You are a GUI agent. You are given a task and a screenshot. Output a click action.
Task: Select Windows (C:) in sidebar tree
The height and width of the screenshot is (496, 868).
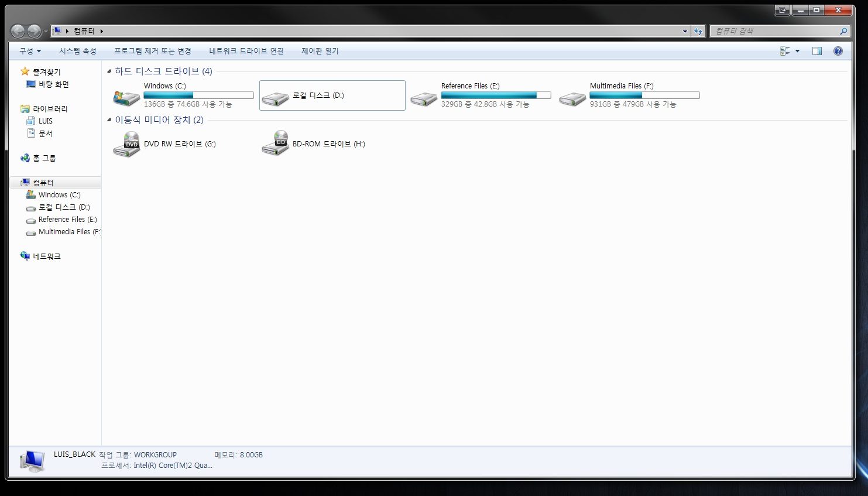tap(53, 195)
